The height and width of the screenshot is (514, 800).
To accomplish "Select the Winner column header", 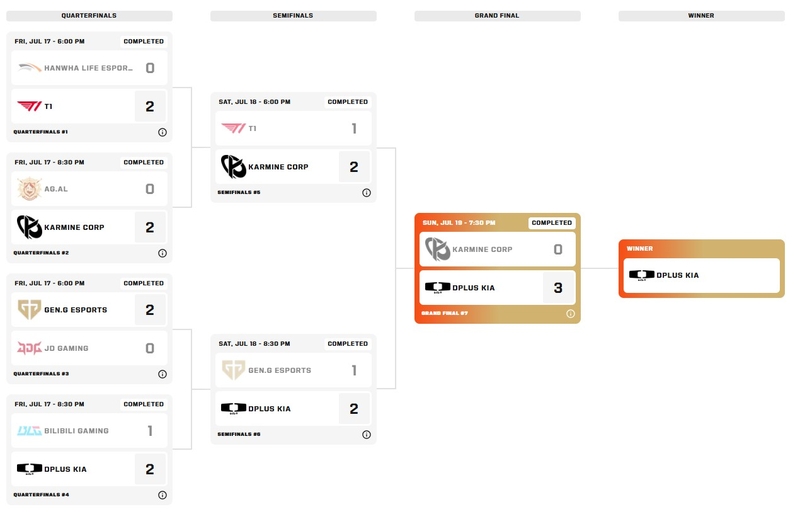I will tap(702, 16).
